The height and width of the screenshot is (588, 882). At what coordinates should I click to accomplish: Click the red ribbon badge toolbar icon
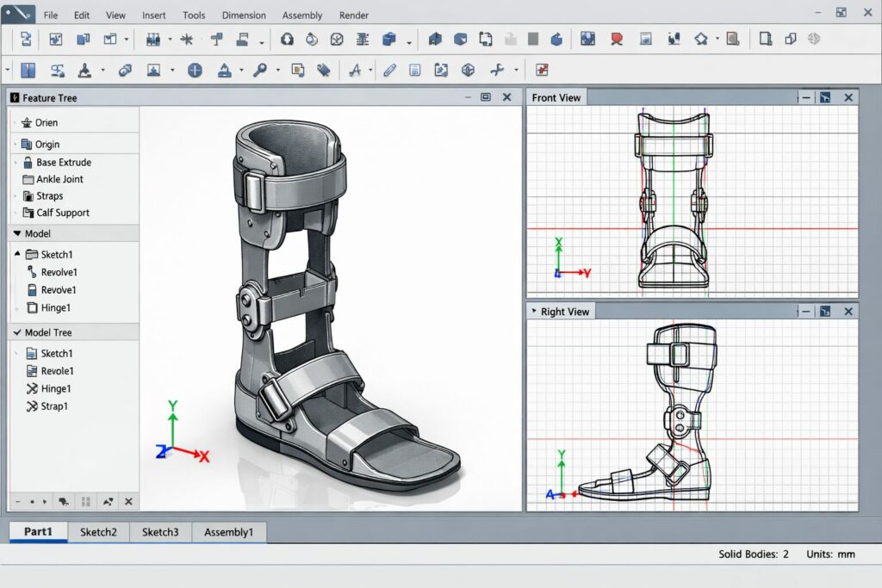coord(617,39)
